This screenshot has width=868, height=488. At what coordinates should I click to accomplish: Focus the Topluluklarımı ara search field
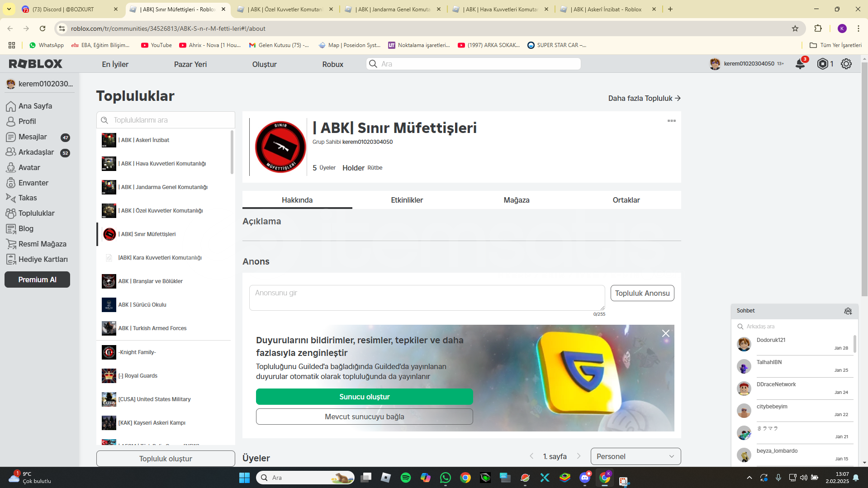[x=166, y=120]
